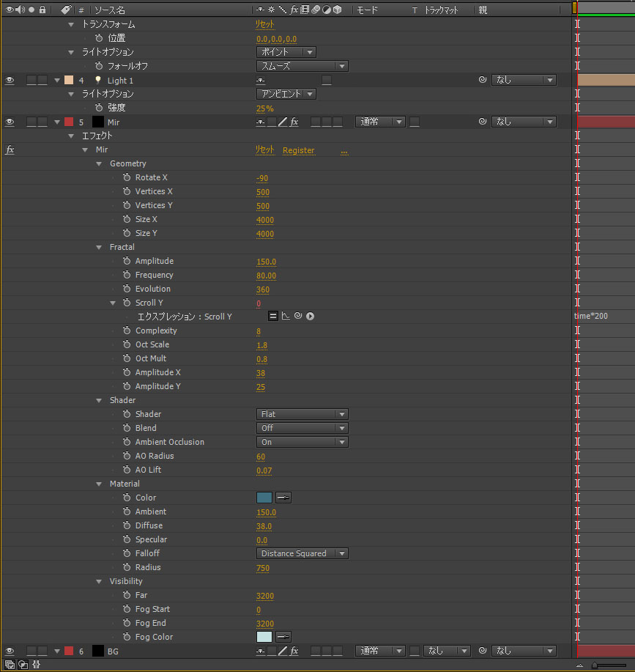
Task: Collapse the Fractal group
Action: click(x=99, y=248)
